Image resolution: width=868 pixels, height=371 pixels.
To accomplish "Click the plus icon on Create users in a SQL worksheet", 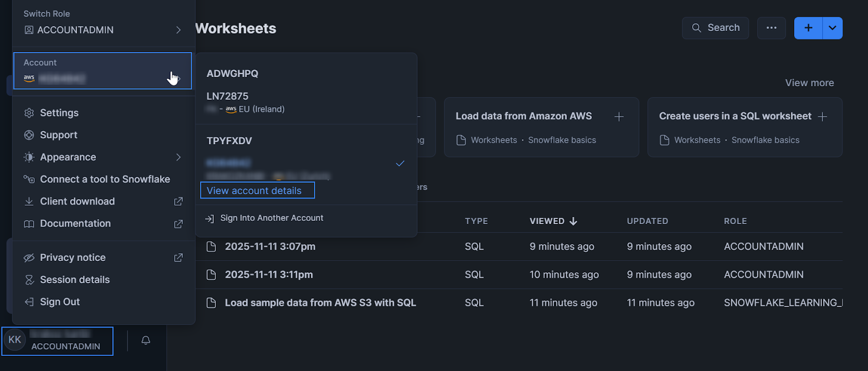I will tap(822, 117).
